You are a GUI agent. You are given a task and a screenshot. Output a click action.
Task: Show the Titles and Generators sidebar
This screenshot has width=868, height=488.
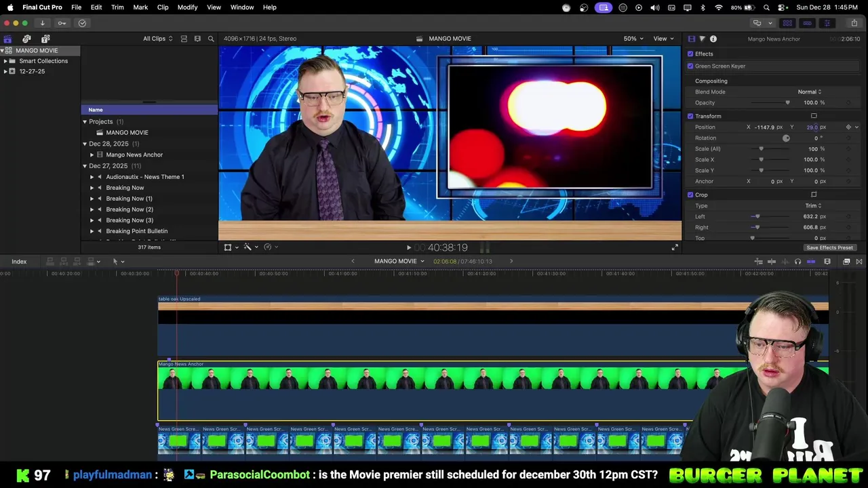45,39
